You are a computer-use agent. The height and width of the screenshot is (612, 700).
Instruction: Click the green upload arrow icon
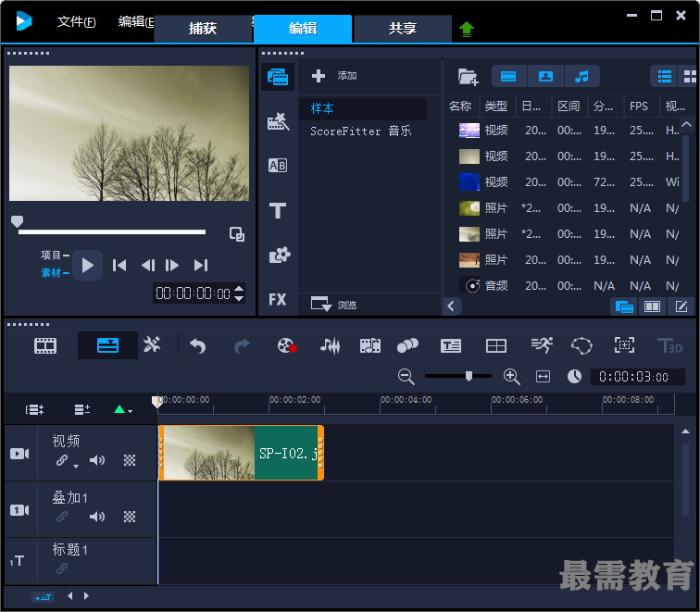[467, 29]
